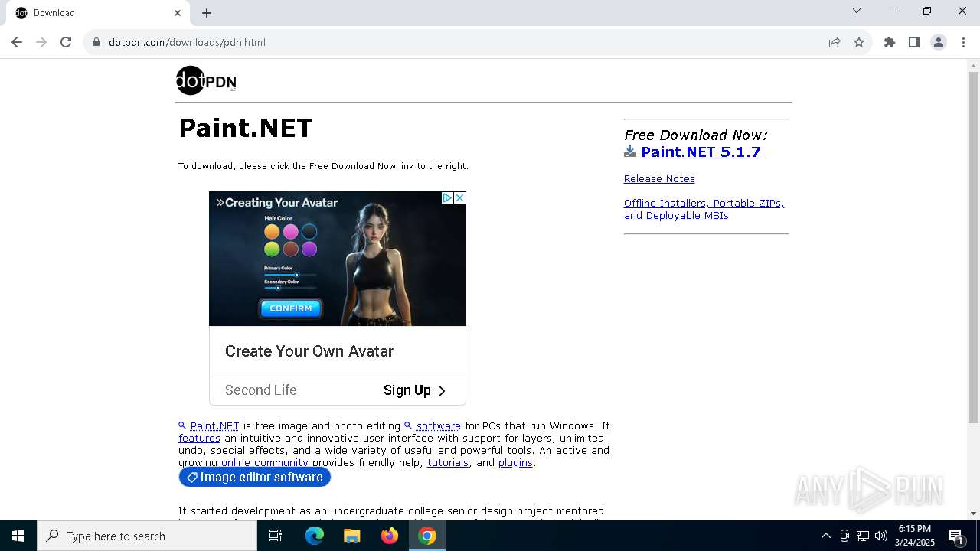The width and height of the screenshot is (980, 551).
Task: Share this page icon in address bar
Action: [x=835, y=42]
